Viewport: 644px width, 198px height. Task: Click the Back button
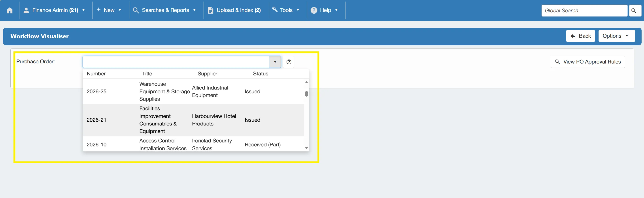tap(580, 36)
